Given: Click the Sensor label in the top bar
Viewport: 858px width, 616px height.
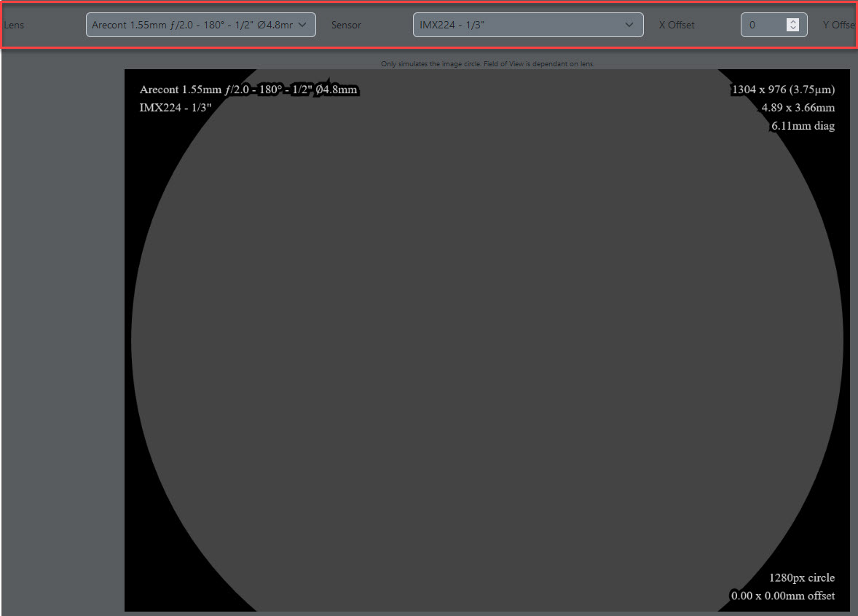Looking at the screenshot, I should [346, 25].
